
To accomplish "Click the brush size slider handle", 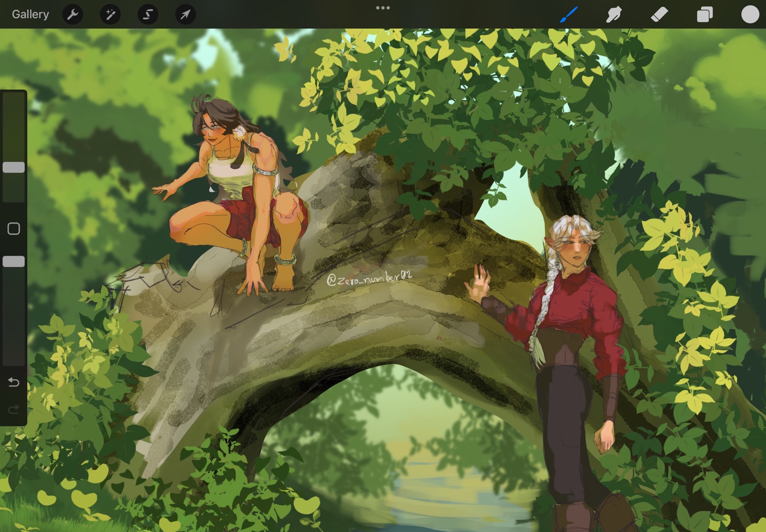I will (x=14, y=167).
